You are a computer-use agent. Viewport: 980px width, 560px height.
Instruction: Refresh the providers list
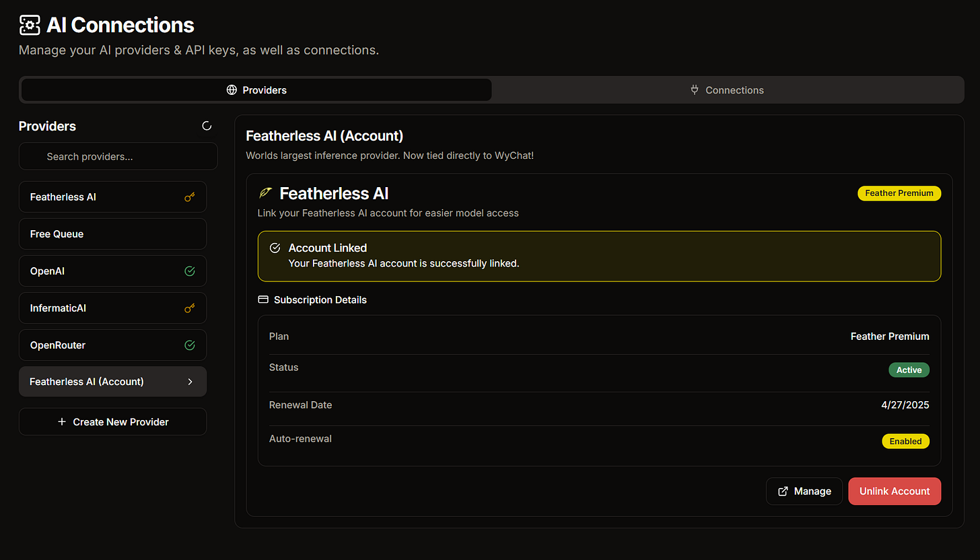coord(207,126)
